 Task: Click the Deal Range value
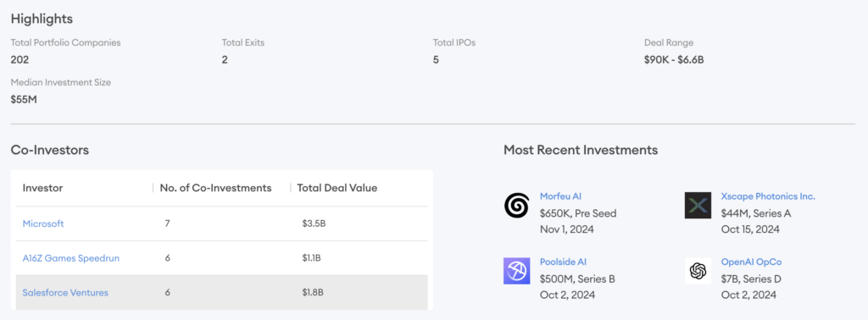[x=674, y=60]
